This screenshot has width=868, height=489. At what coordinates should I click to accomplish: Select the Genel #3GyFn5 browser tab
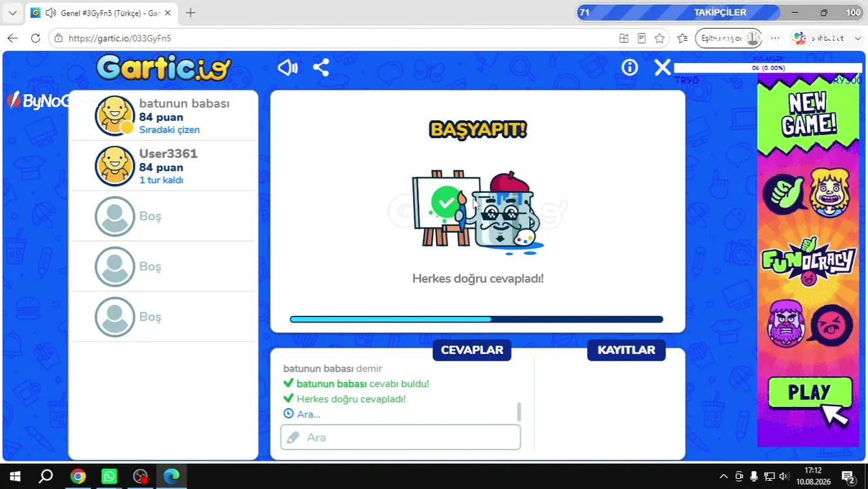point(101,13)
